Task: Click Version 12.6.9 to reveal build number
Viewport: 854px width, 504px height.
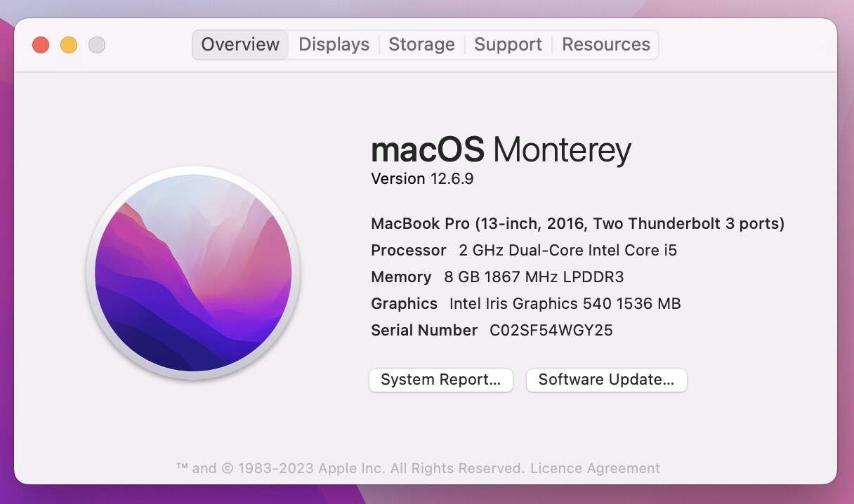Action: [x=422, y=179]
